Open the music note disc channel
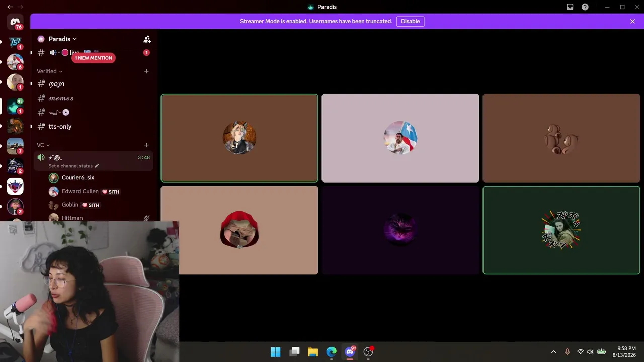Image resolution: width=644 pixels, height=362 pixels. [94, 112]
